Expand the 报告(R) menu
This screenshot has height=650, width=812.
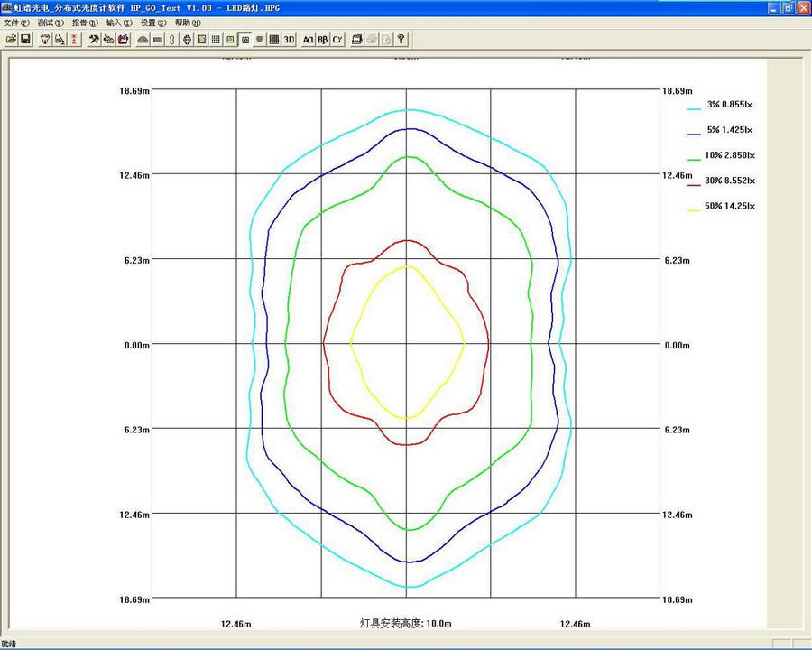click(85, 23)
